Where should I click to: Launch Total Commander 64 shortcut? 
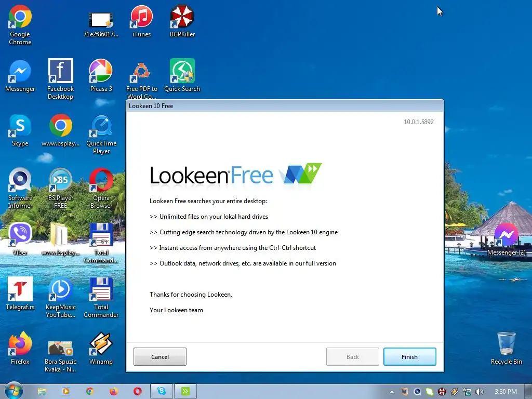(101, 243)
